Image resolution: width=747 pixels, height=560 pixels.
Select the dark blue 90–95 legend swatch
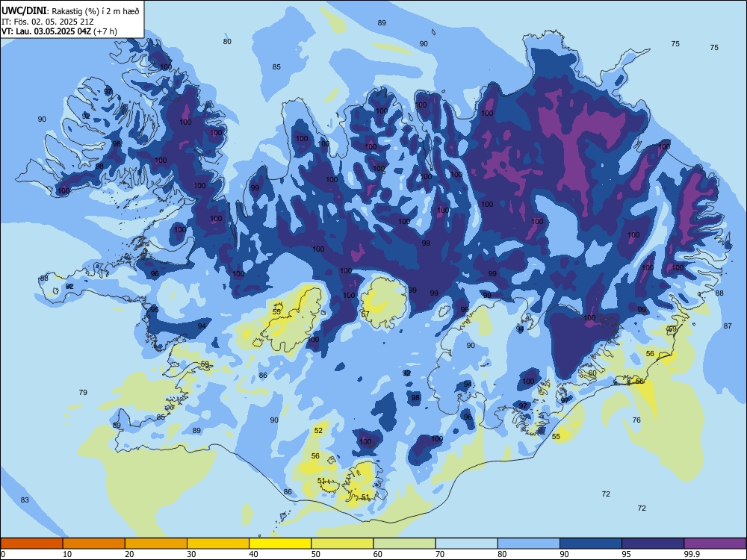pos(591,544)
